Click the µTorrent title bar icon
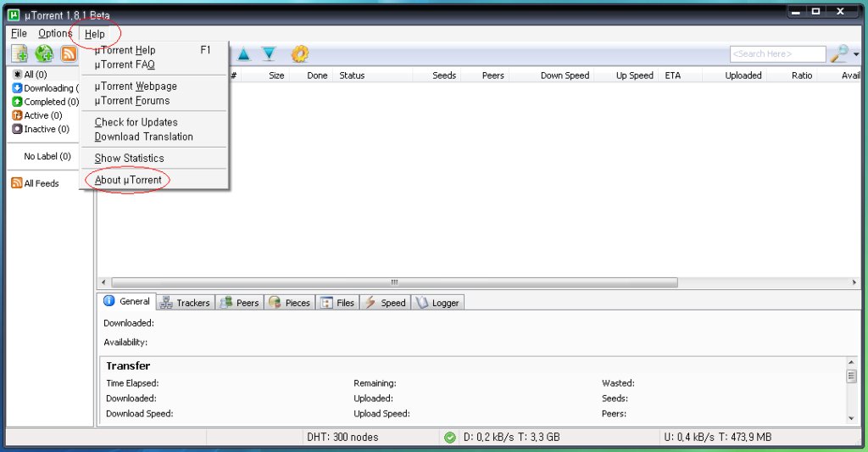This screenshot has height=452, width=868. click(14, 14)
